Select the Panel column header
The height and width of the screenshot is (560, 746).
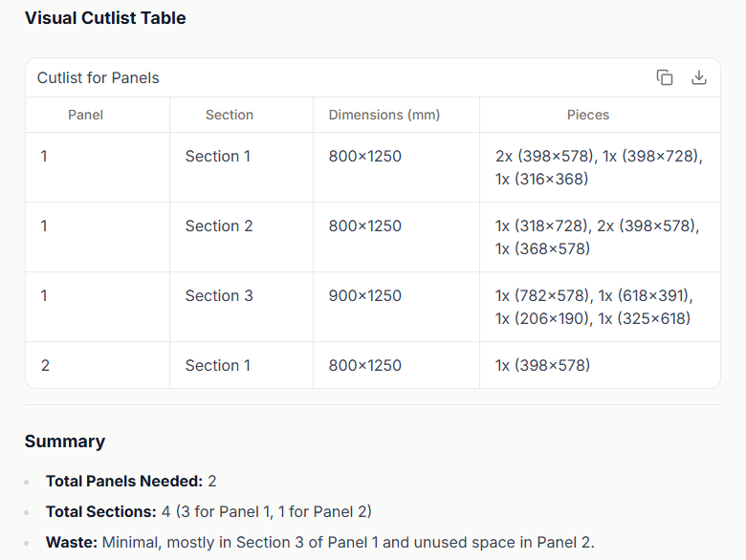86,115
